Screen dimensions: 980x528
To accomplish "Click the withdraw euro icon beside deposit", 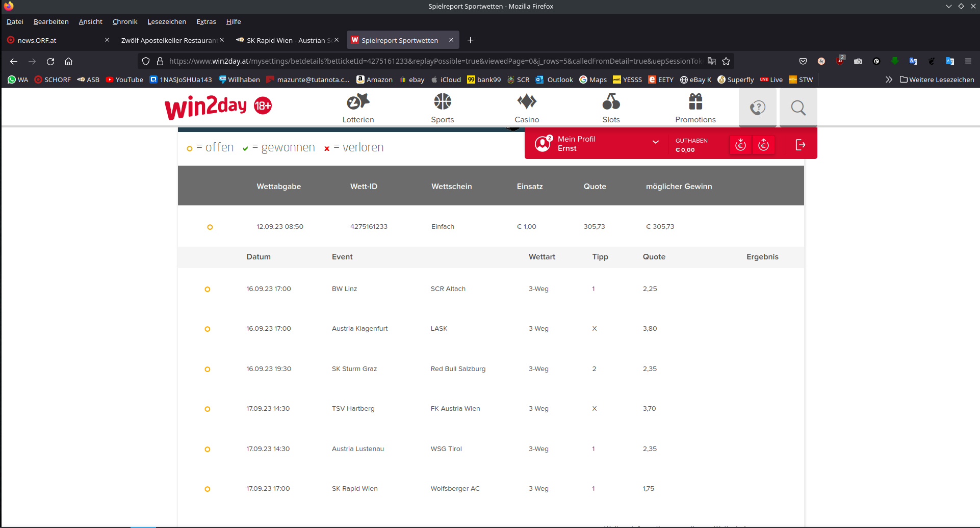I will 763,145.
